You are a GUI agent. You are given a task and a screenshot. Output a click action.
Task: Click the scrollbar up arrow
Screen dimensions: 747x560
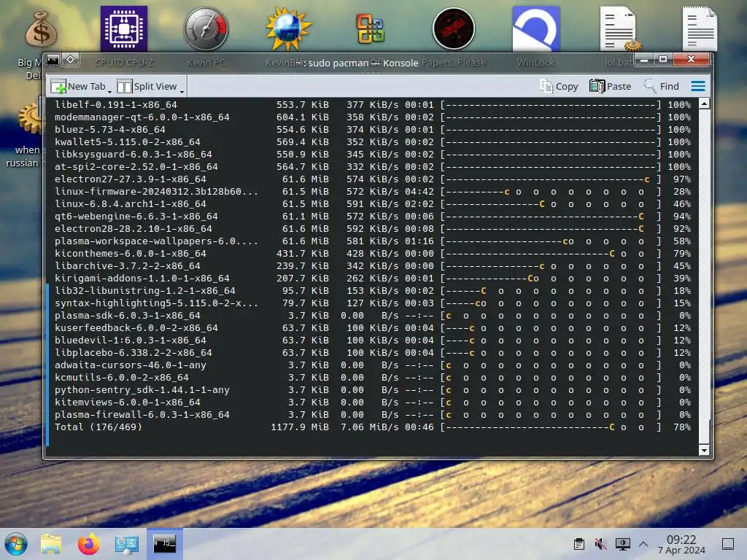point(704,104)
